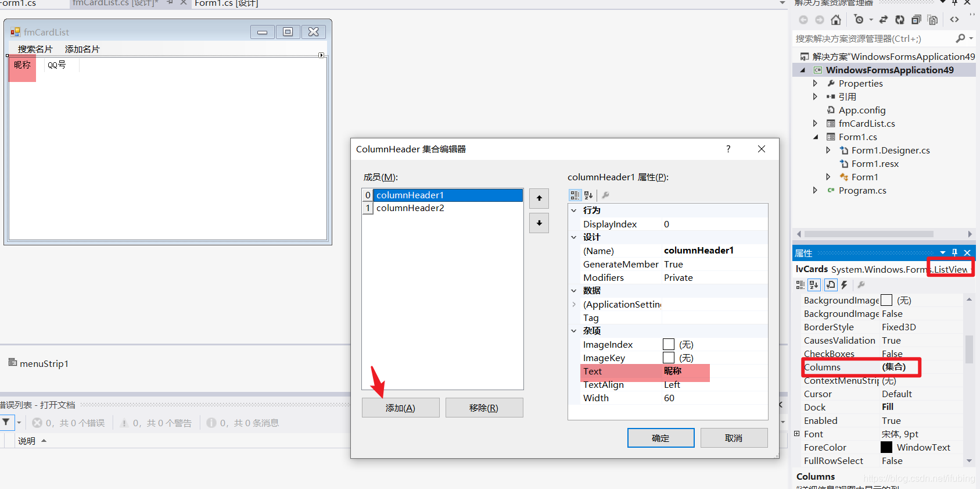The height and width of the screenshot is (489, 980).
Task: Click the ForeColor black color swatch
Action: [x=886, y=447]
